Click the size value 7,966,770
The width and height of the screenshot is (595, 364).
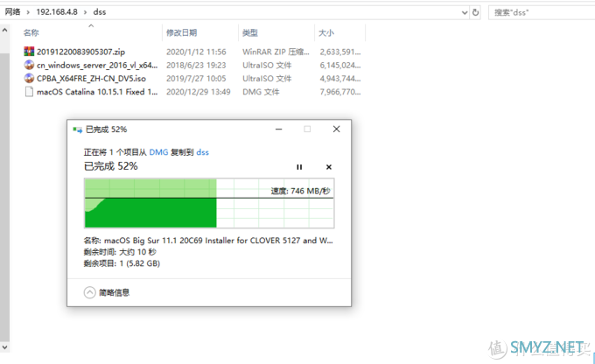click(x=340, y=92)
